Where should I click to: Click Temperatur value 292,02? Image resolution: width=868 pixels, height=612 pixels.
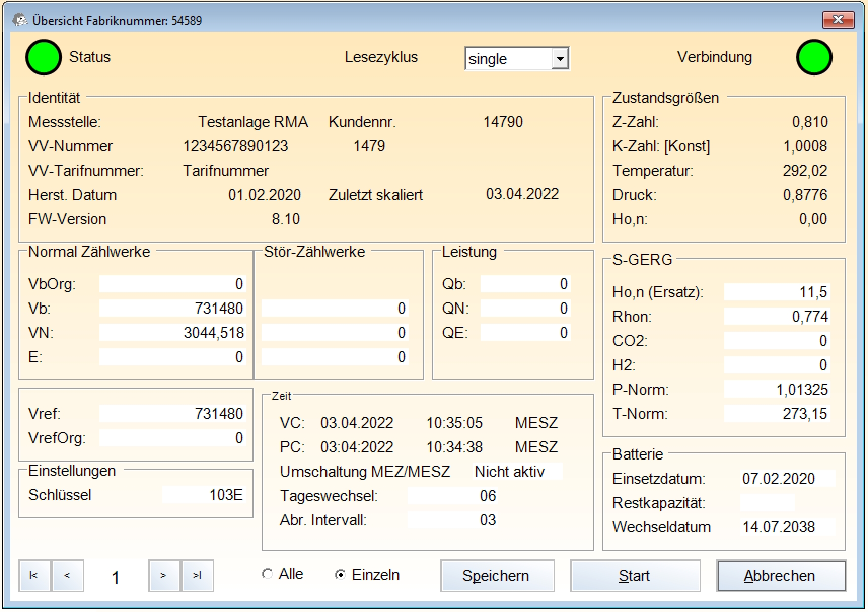tap(805, 171)
